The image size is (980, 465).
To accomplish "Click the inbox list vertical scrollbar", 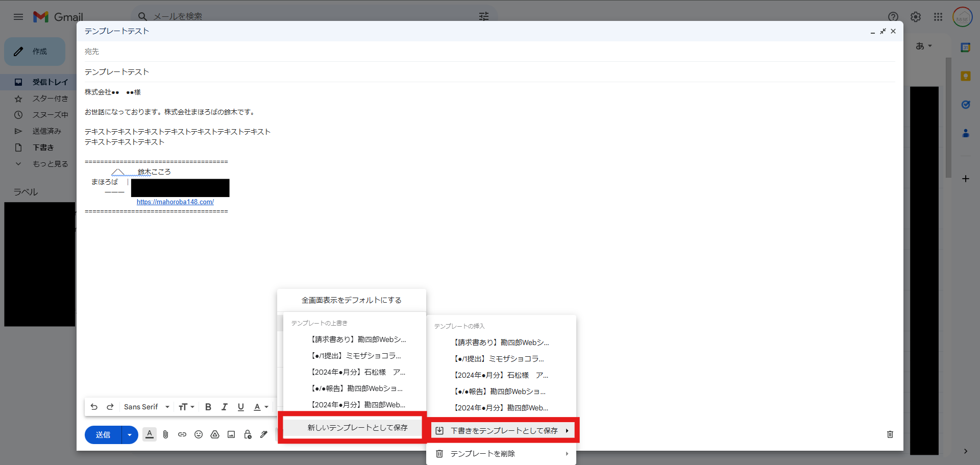I will 948,117.
